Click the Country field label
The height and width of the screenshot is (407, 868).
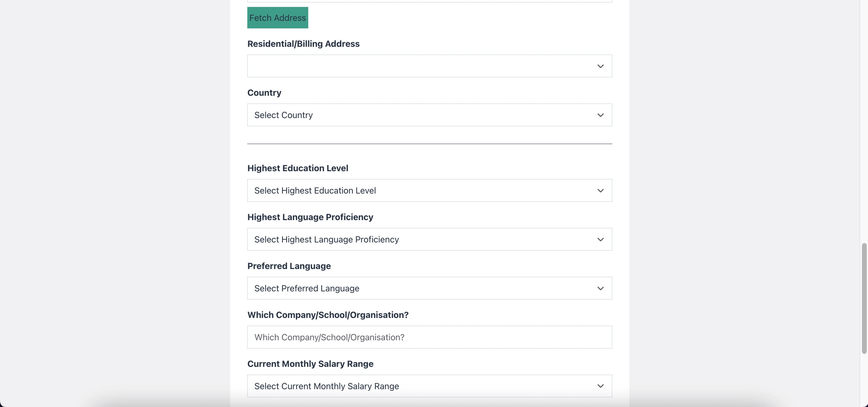coord(264,93)
